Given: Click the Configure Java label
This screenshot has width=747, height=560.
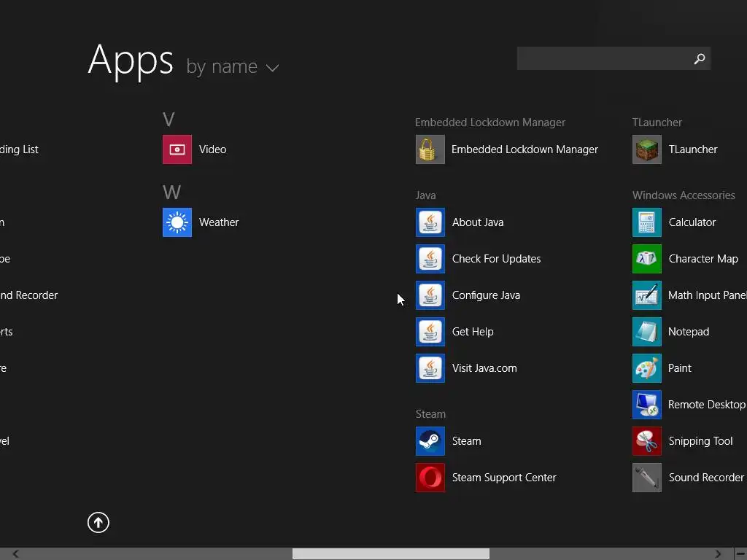Looking at the screenshot, I should point(486,295).
